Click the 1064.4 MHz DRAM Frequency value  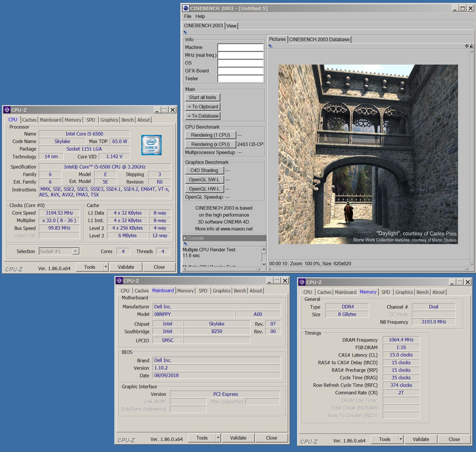401,340
